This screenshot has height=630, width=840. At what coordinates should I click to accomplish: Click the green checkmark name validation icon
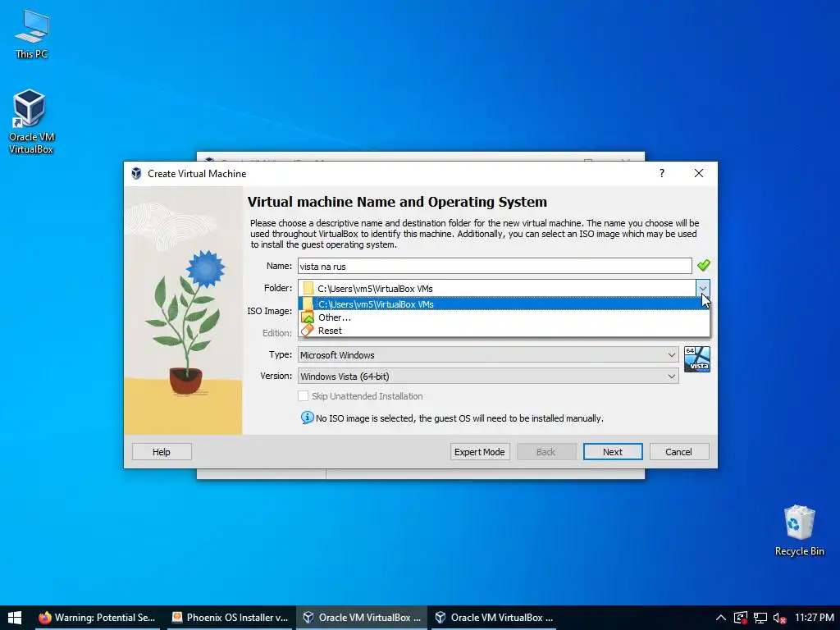pyautogui.click(x=703, y=265)
